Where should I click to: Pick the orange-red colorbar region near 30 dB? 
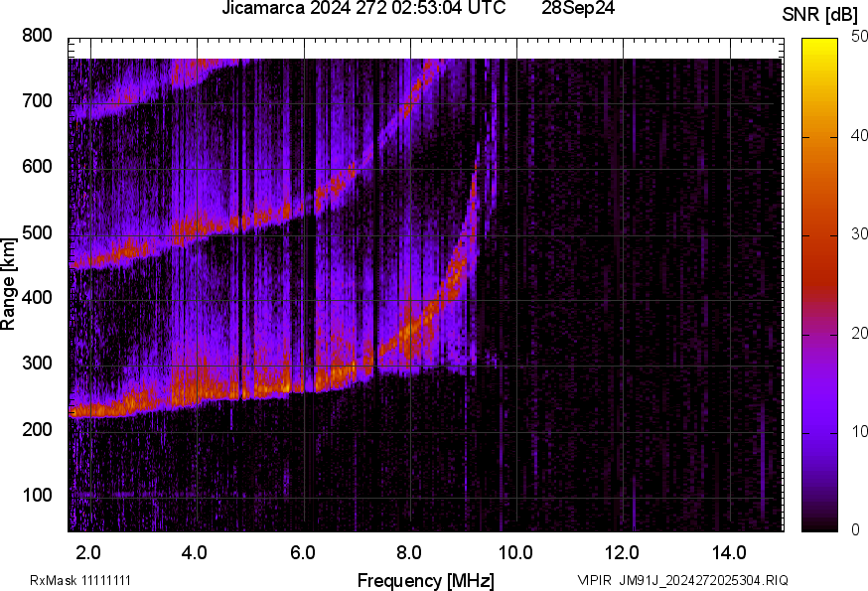[x=819, y=235]
